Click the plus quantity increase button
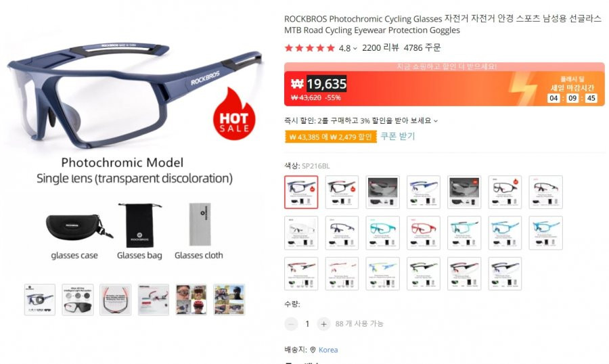The height and width of the screenshot is (364, 609). pos(323,324)
